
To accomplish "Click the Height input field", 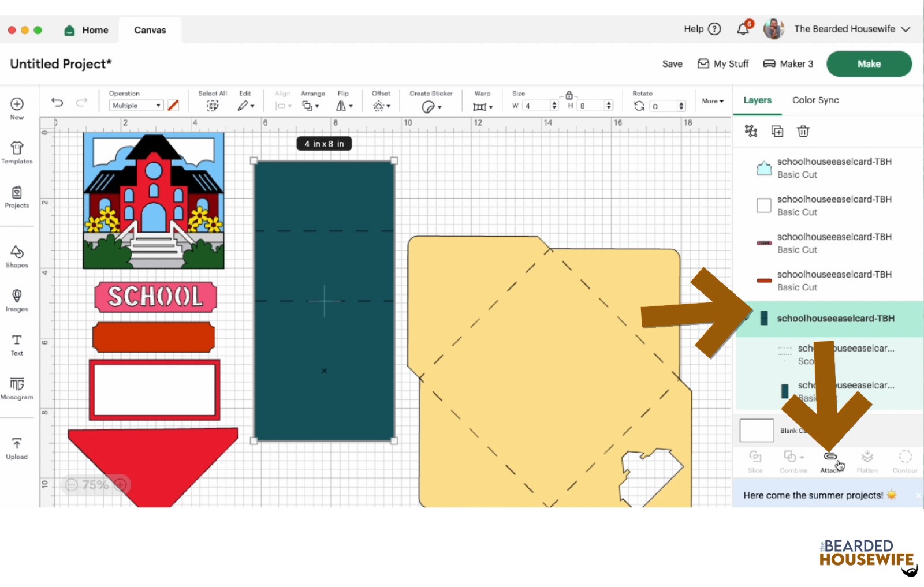I will click(x=591, y=106).
